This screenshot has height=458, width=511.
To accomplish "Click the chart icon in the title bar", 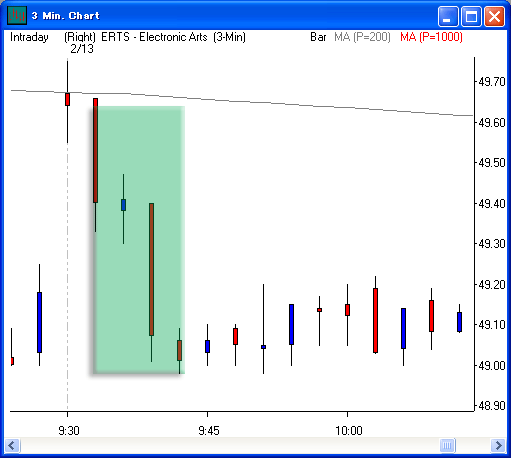I will (x=17, y=16).
